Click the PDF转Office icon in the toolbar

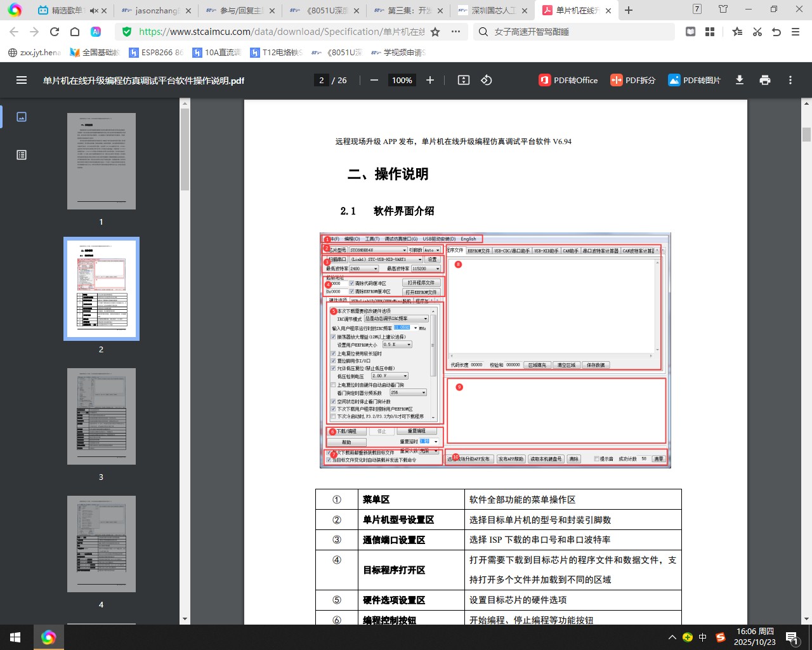tap(568, 81)
